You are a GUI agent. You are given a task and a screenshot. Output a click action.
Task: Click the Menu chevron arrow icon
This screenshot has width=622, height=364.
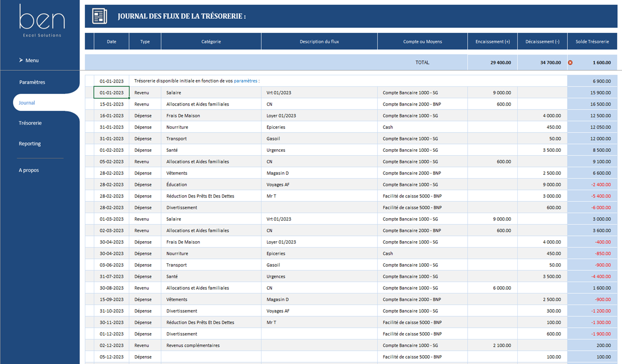coord(21,60)
